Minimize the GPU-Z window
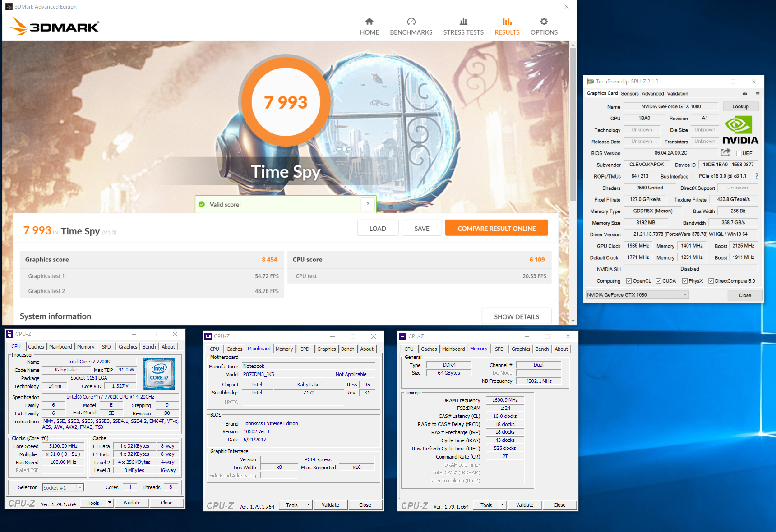776x532 pixels. point(713,82)
